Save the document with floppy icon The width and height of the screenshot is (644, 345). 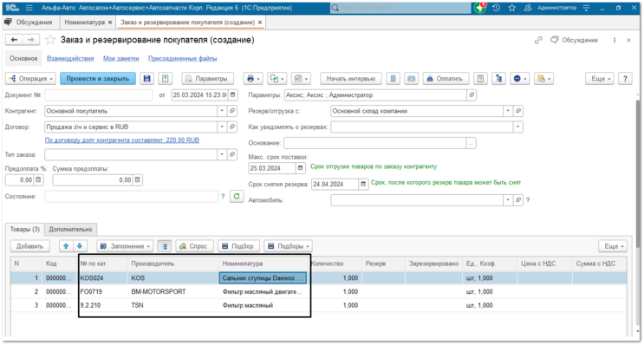146,78
